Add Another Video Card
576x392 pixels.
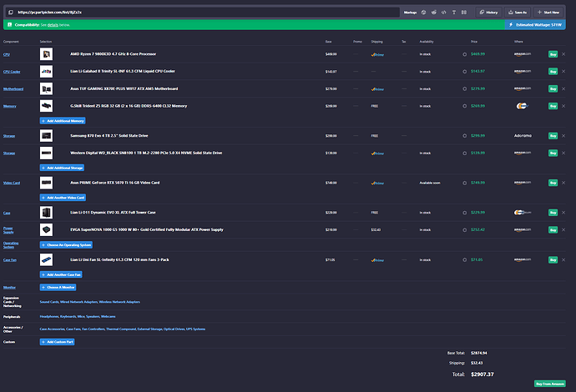click(63, 198)
